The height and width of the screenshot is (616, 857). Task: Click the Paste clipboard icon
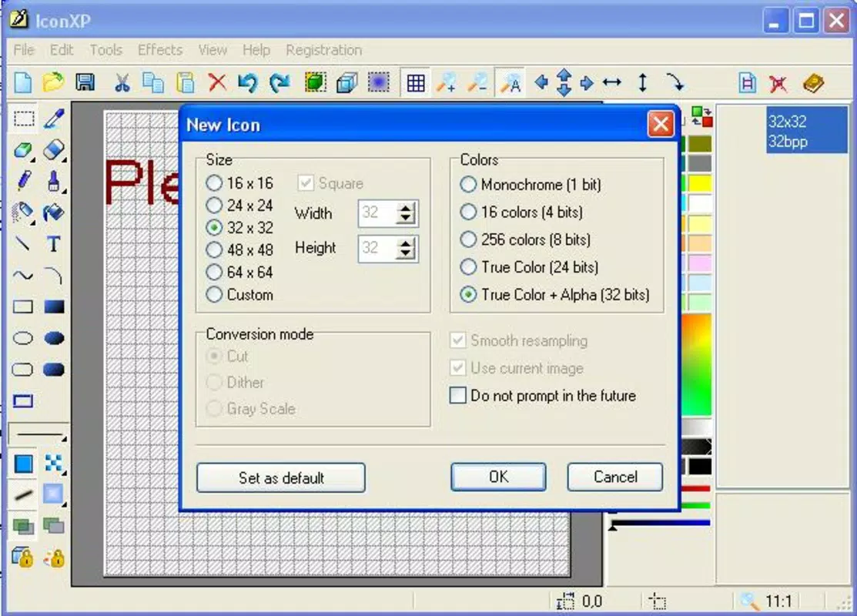(x=186, y=83)
